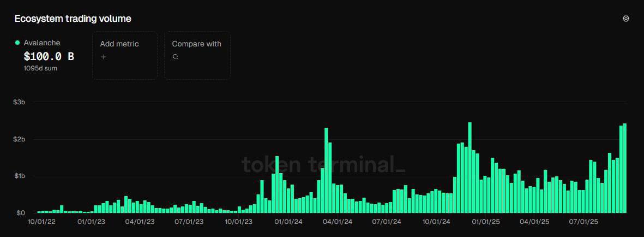Click the plus icon under Add metric
Viewport: 644px width, 237px height.
point(104,57)
